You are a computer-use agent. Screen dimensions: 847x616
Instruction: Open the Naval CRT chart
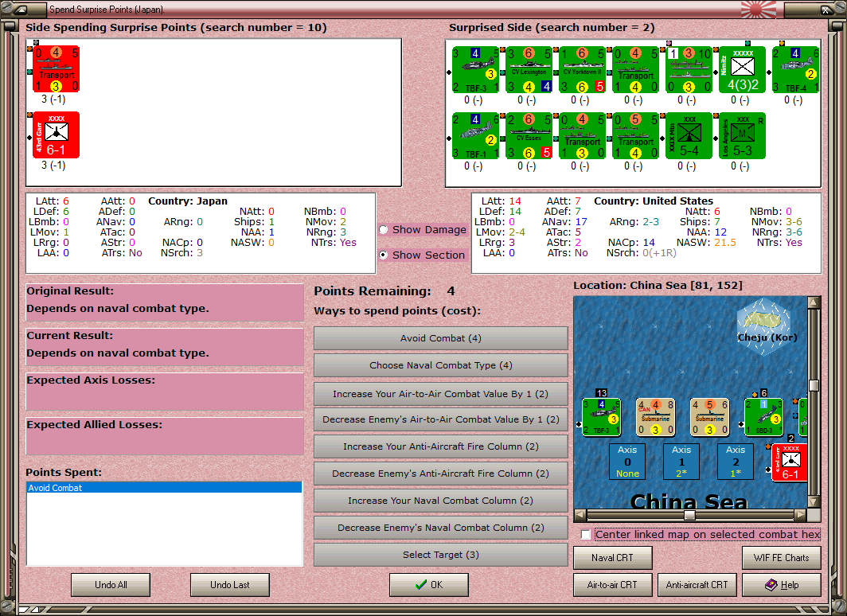click(x=613, y=558)
